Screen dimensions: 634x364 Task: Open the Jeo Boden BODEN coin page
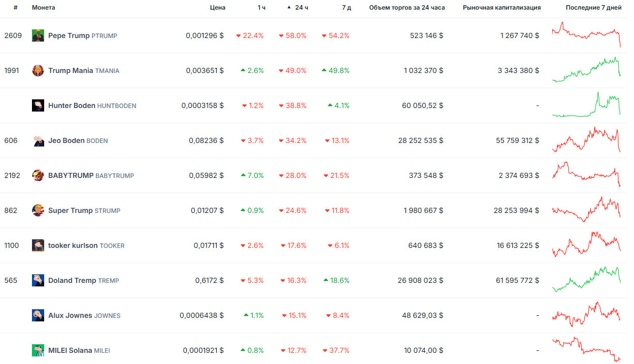78,140
